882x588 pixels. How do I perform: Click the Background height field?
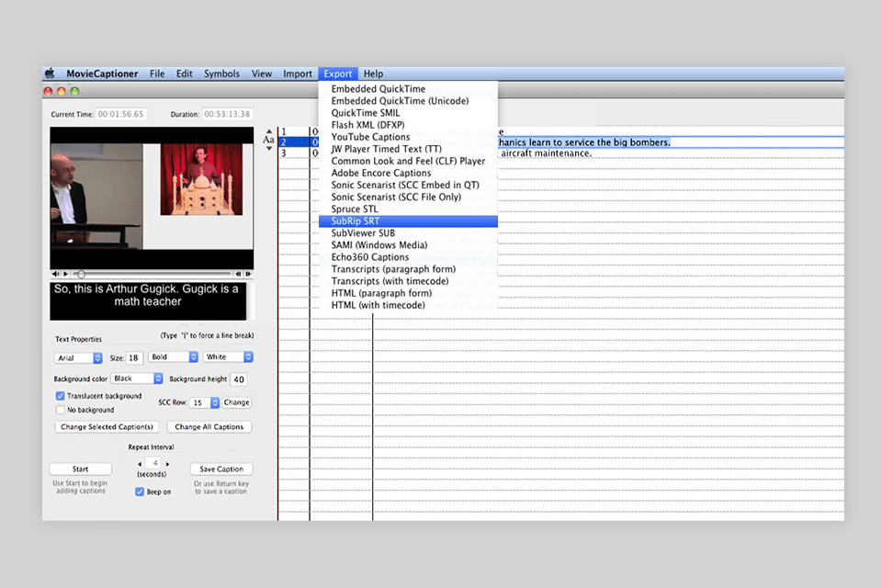[239, 379]
